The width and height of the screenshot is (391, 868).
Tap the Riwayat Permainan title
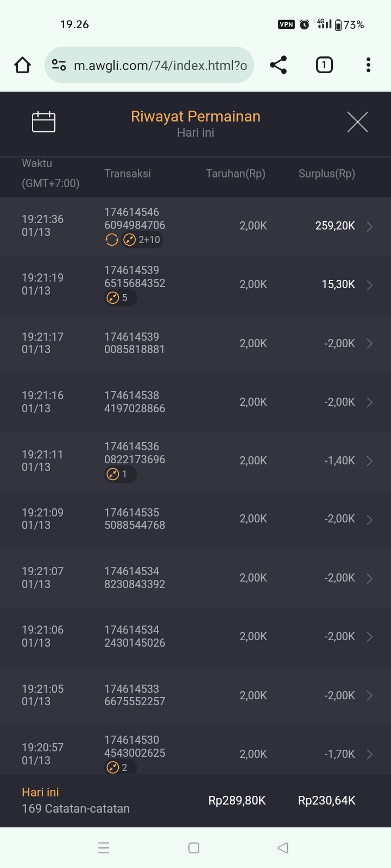pyautogui.click(x=195, y=117)
